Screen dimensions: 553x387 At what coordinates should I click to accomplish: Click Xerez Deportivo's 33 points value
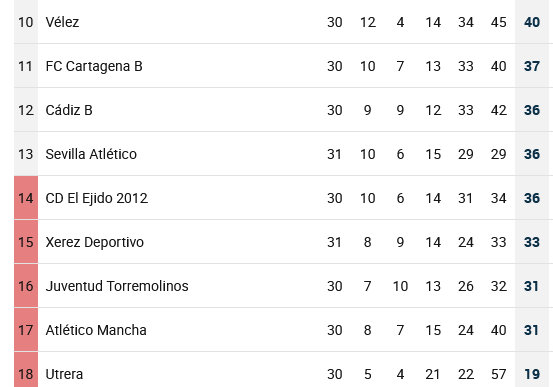point(532,242)
